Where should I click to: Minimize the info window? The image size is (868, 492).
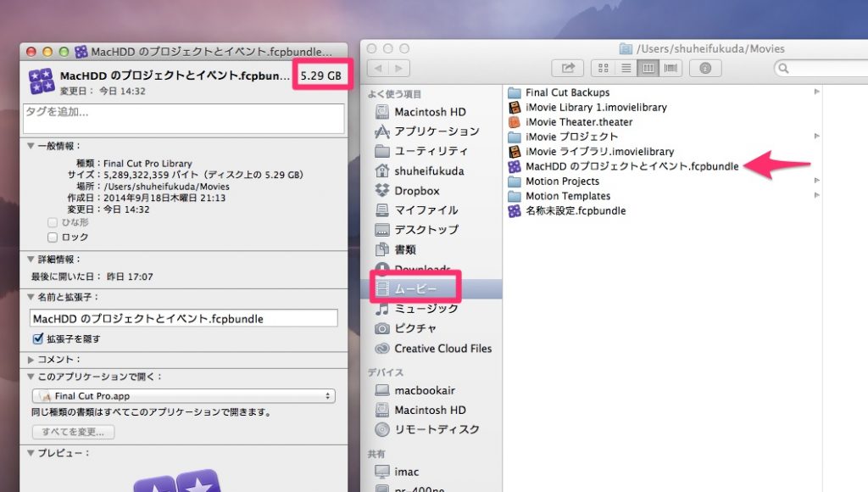(47, 52)
